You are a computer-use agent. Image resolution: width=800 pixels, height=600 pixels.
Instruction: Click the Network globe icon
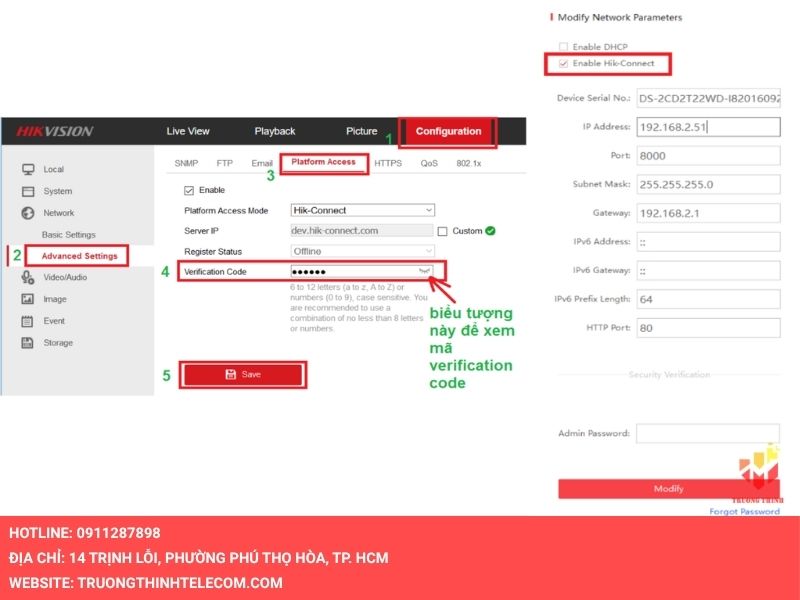[28, 213]
